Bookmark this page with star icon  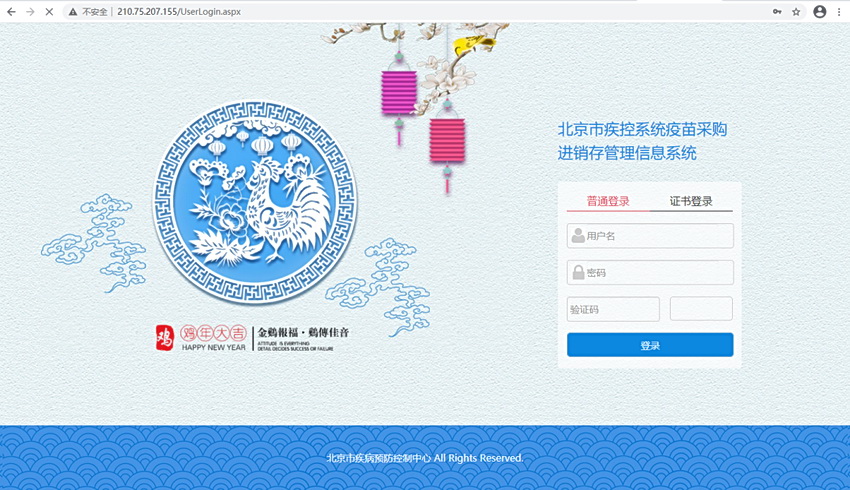tap(796, 11)
